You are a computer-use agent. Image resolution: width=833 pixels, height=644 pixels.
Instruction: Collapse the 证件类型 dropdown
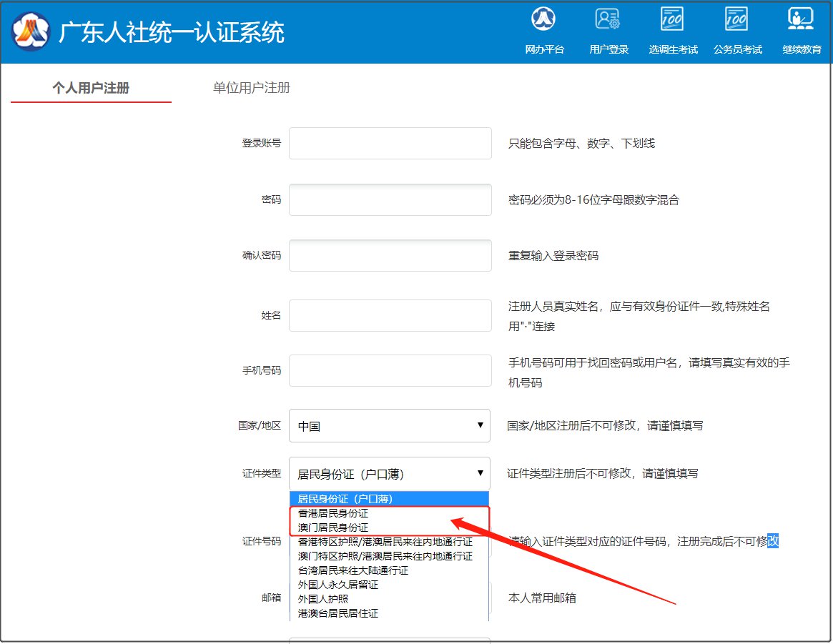coord(390,473)
